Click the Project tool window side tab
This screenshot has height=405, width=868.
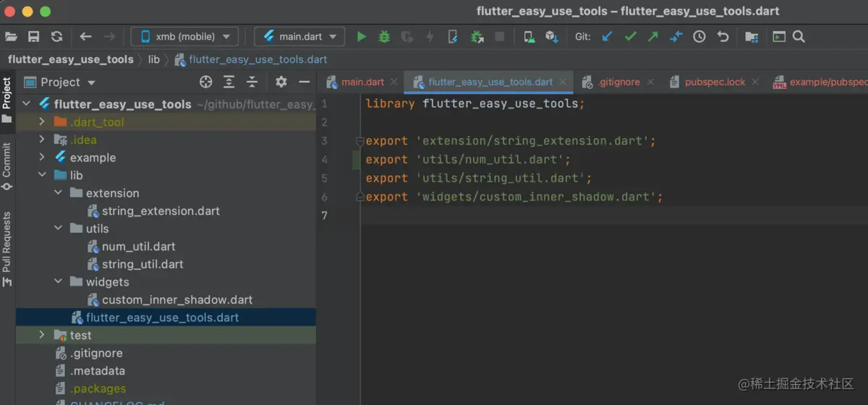(7, 102)
